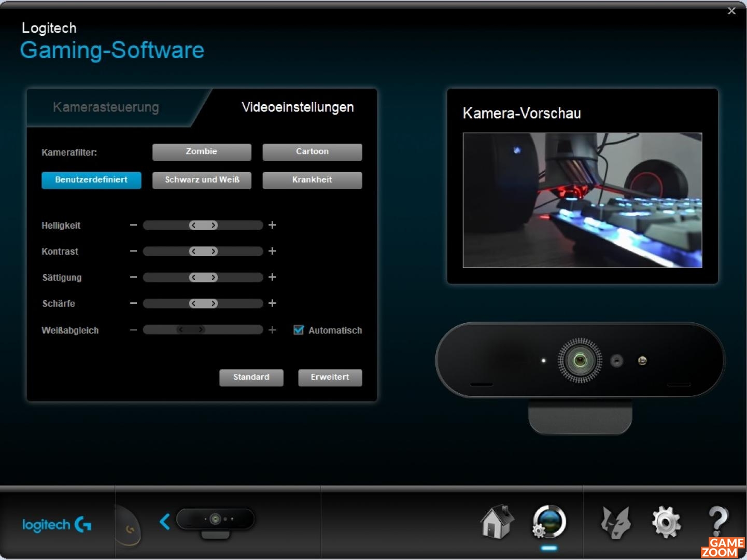The height and width of the screenshot is (560, 747).
Task: Click the Logitech G logo
Action: pos(57,525)
